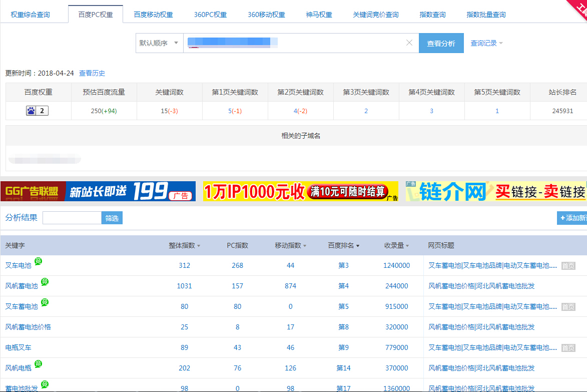Open the GG广告联盟 banner ad
Image resolution: width=587 pixels, height=392 pixels.
(98, 191)
